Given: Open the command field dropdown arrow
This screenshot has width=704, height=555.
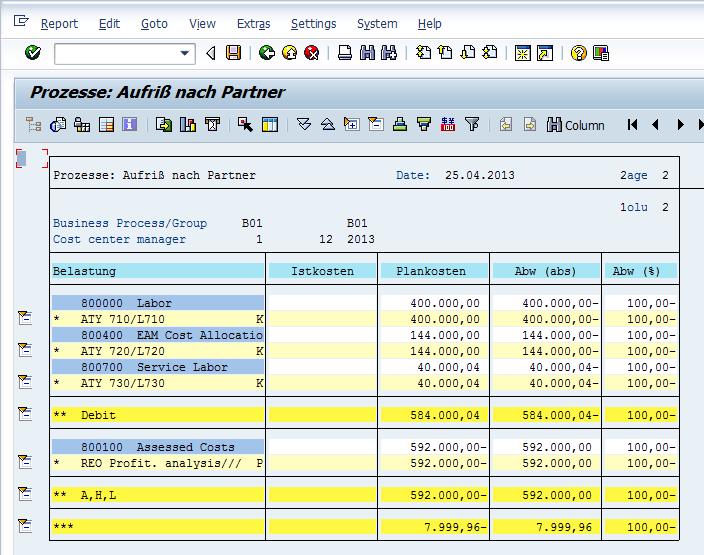Looking at the screenshot, I should [185, 53].
